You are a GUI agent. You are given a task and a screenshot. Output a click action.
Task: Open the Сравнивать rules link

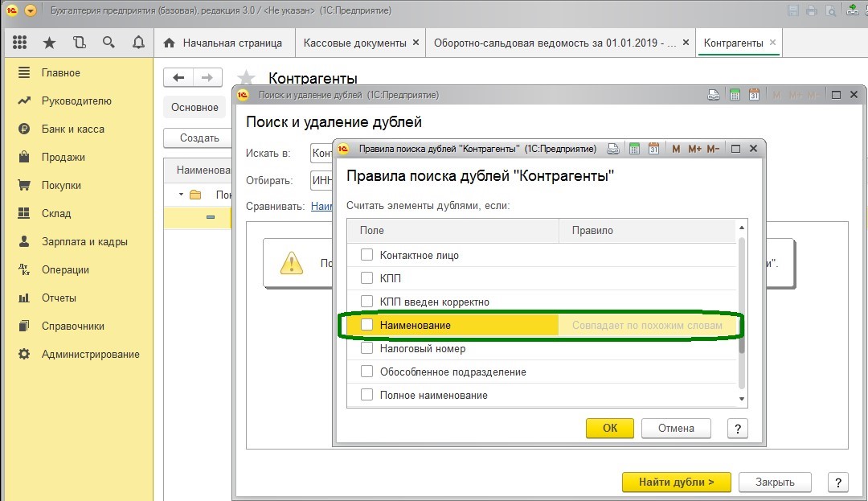pyautogui.click(x=321, y=207)
